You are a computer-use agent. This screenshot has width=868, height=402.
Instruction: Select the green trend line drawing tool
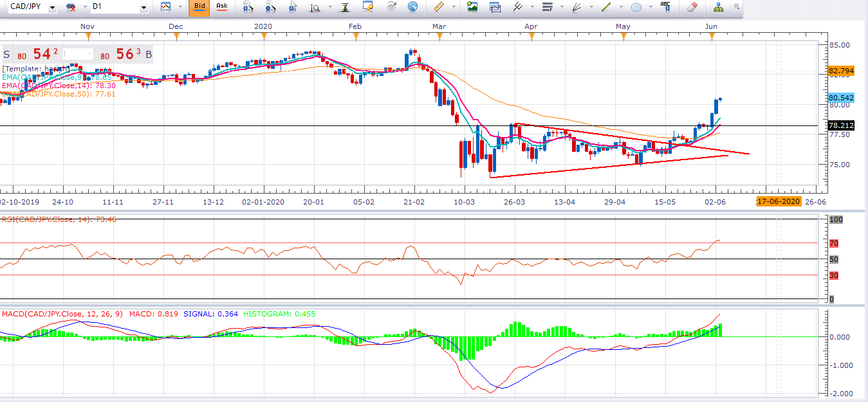(x=605, y=8)
